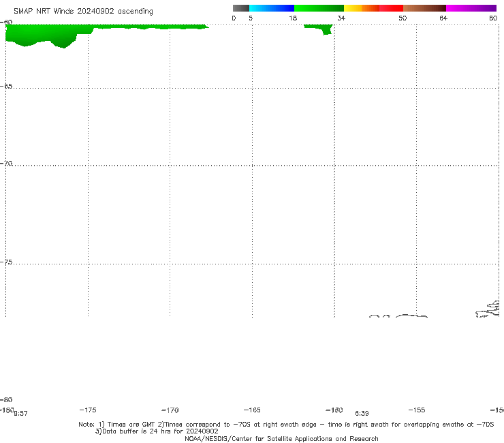504x443 pixels.
Task: Click the swath time '6:39'
Action: 362,414
